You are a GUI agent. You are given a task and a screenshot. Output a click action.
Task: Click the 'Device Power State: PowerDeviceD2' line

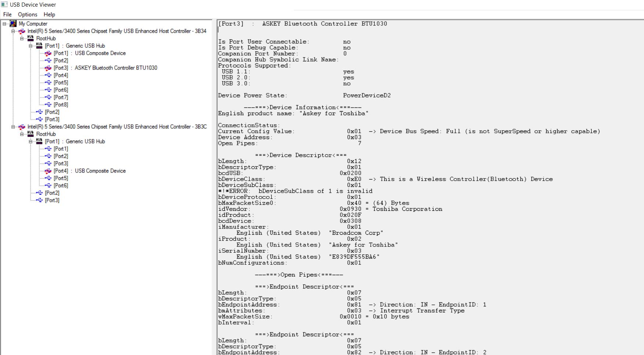click(x=304, y=95)
